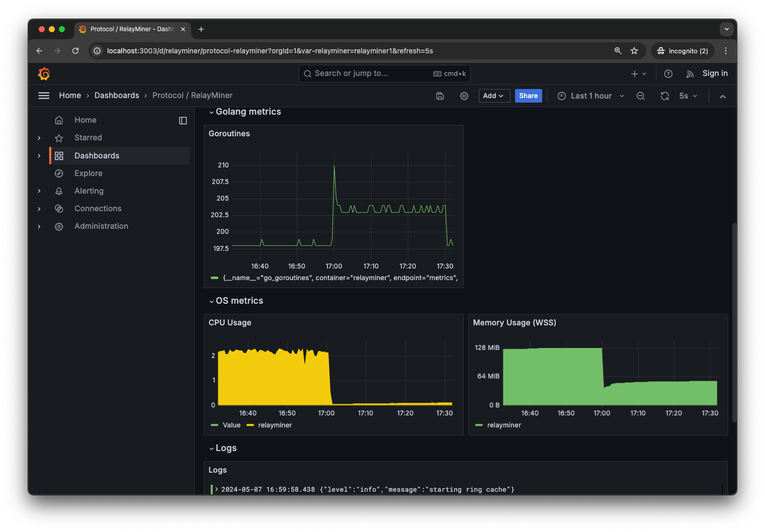Open the 5s refresh interval dropdown
This screenshot has width=765, height=532.
coord(689,96)
